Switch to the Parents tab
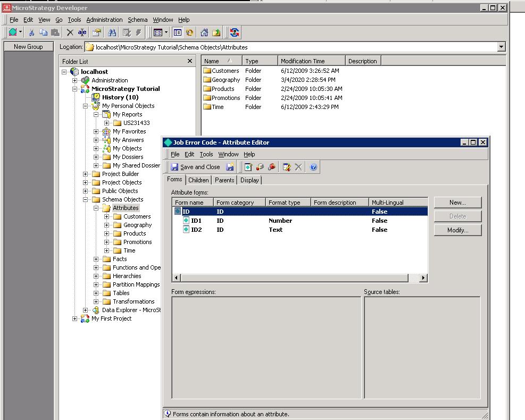The height and width of the screenshot is (420, 525). (x=224, y=180)
